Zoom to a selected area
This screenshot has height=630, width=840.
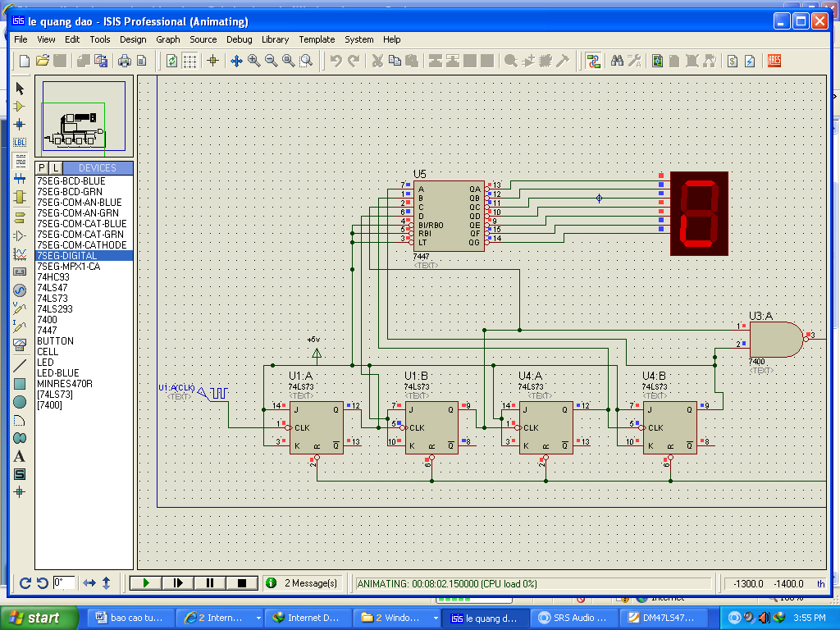[307, 61]
